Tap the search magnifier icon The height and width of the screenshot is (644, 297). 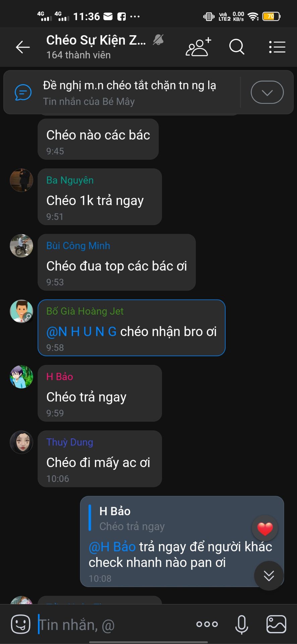[237, 47]
